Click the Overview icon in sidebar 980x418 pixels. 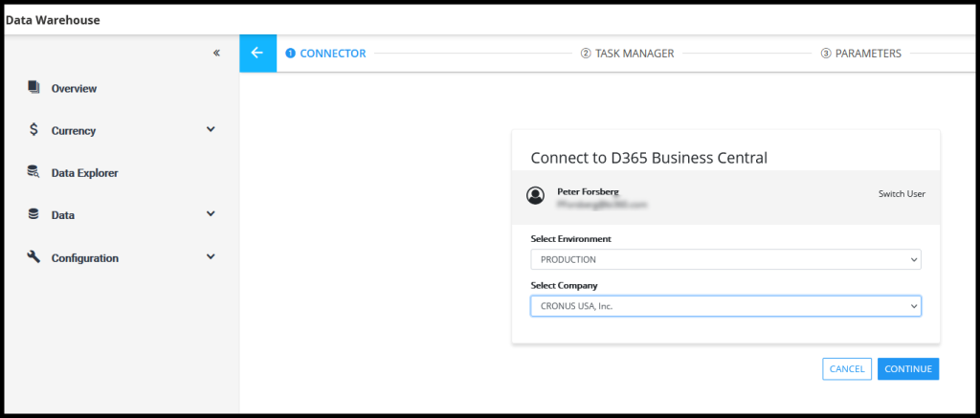tap(33, 88)
